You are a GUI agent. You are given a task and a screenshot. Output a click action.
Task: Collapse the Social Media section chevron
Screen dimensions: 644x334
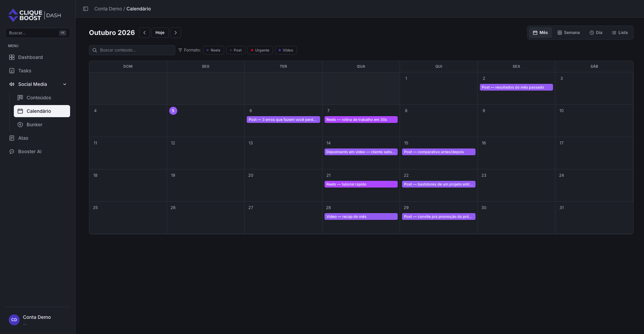[x=65, y=84]
